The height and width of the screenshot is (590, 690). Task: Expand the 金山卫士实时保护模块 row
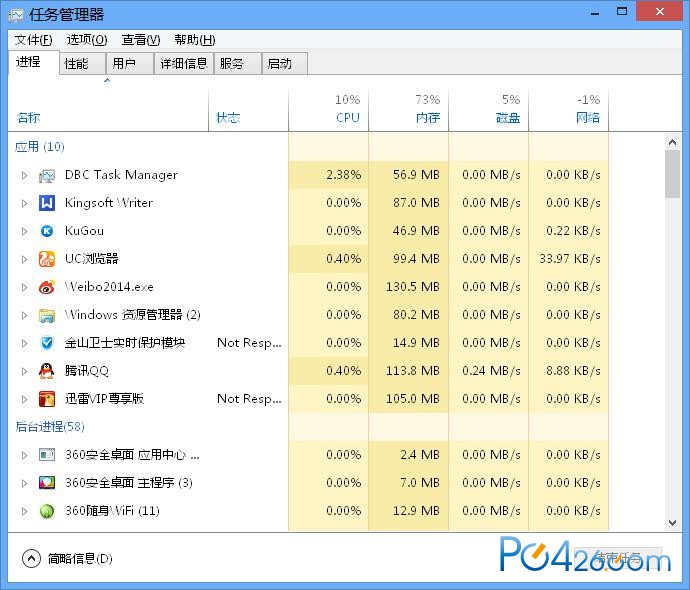(25, 343)
